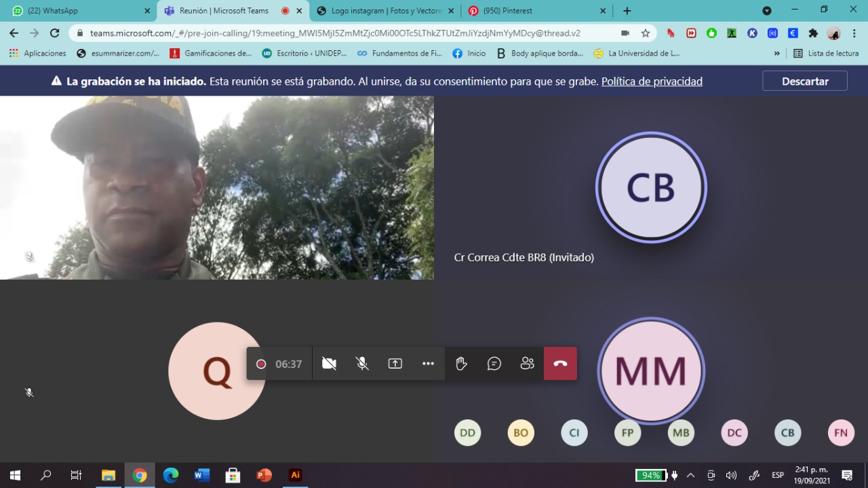This screenshot has height=488, width=868.
Task: Open the Body aplique borda... bookmark
Action: [x=540, y=53]
